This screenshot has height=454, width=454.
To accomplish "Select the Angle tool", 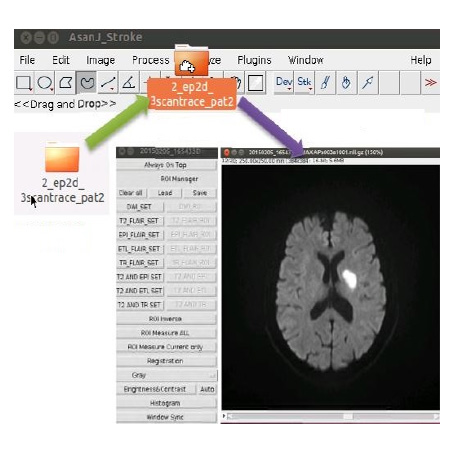I will [129, 83].
